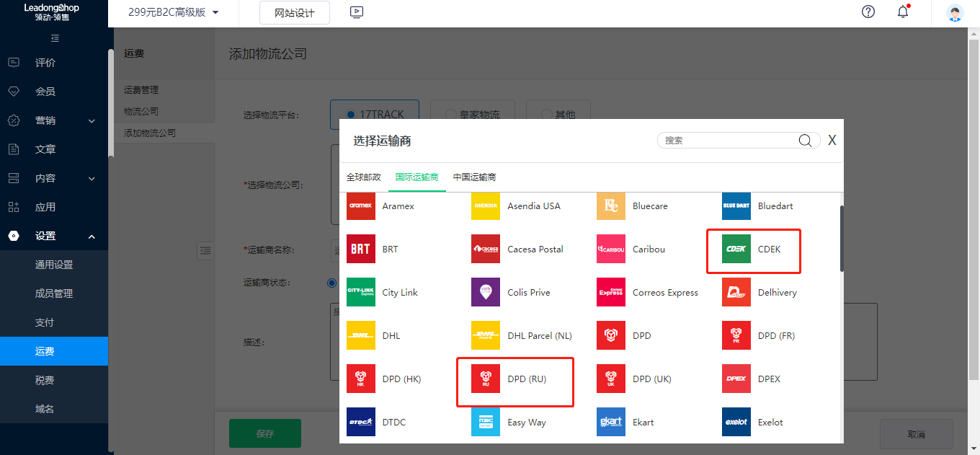Close the carrier selection dialog
This screenshot has height=455, width=980.
tap(832, 141)
